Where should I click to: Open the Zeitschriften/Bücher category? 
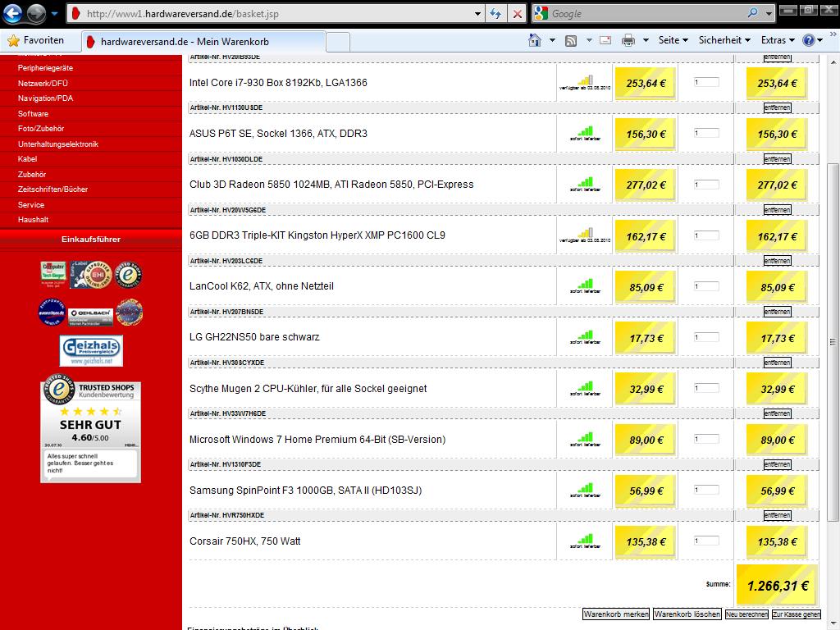(x=52, y=189)
